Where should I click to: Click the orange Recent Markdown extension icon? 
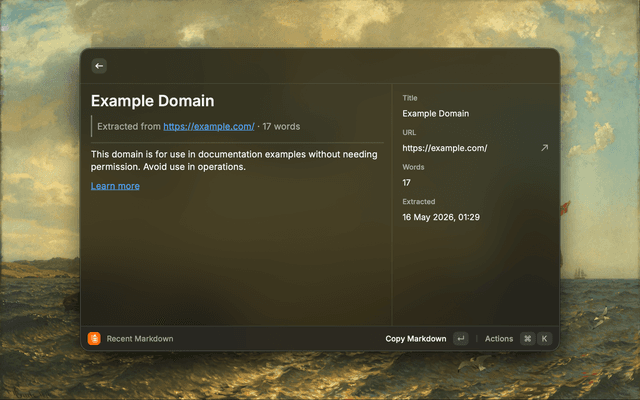click(94, 338)
